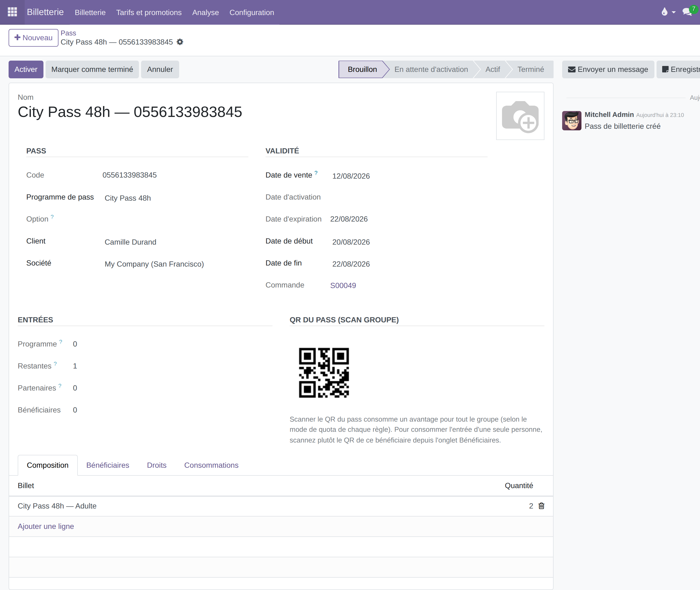This screenshot has height=590, width=700.
Task: Switch to the Droits tab
Action: [157, 465]
